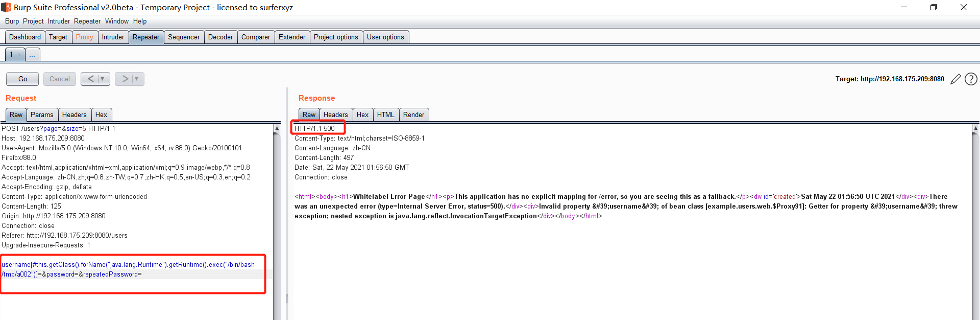Click inside the username payload body text

(x=128, y=269)
